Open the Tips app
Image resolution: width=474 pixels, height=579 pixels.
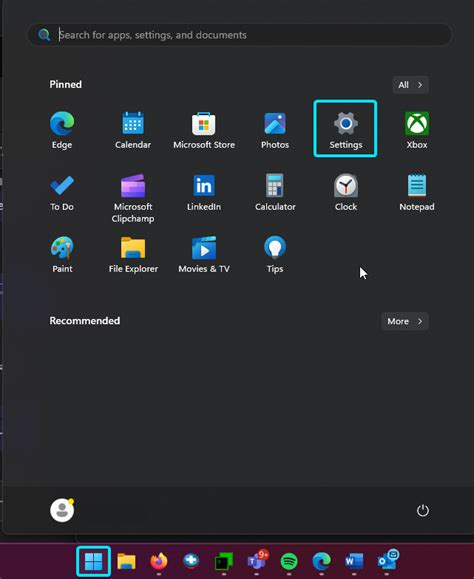point(275,254)
